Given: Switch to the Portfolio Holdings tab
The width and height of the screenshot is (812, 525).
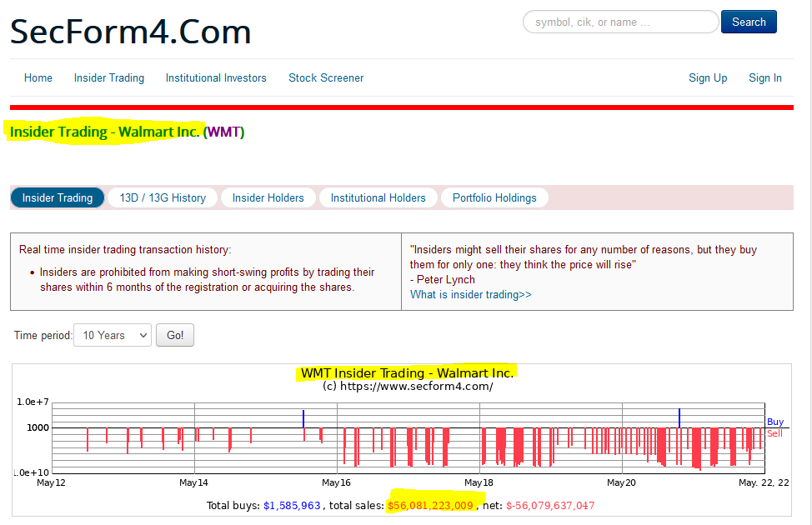Looking at the screenshot, I should (x=494, y=197).
